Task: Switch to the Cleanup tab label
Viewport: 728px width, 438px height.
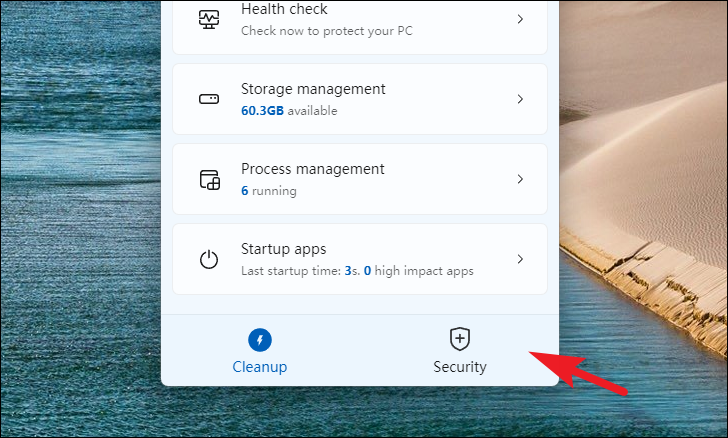Action: coord(260,367)
